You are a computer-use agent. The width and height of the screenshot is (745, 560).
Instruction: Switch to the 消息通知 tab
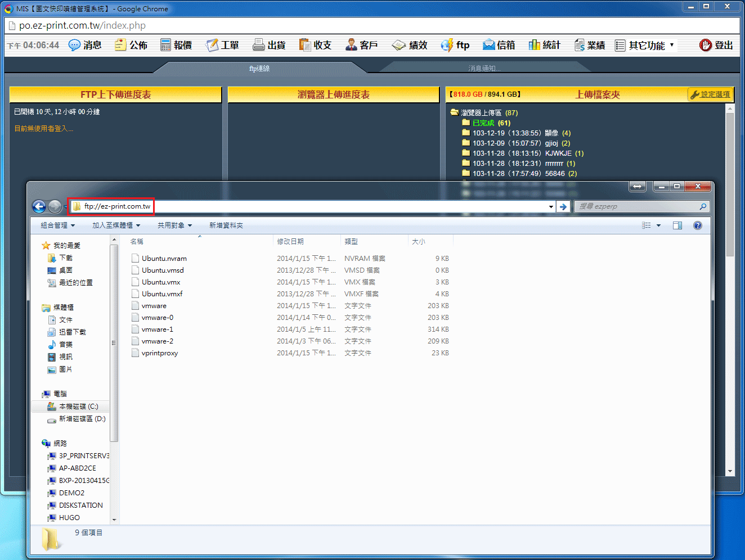(x=484, y=68)
